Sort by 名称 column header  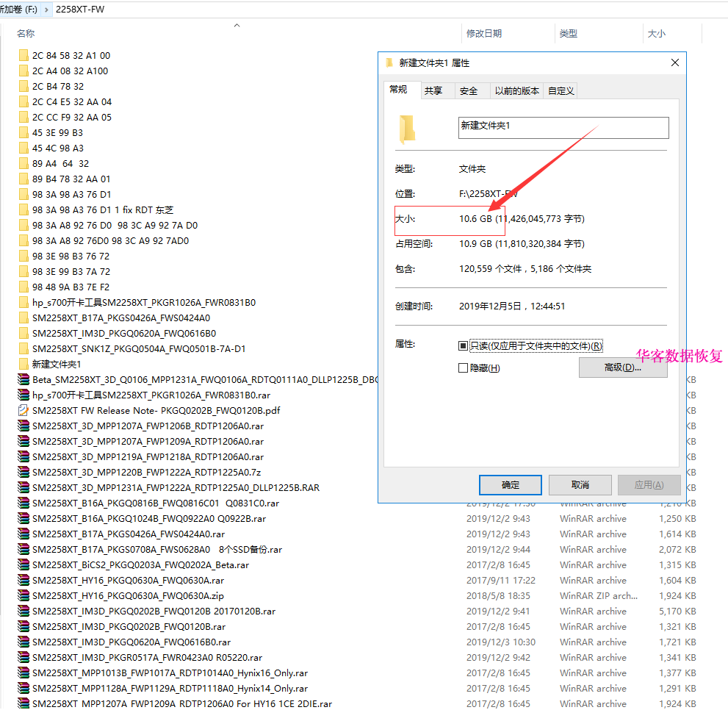point(26,34)
